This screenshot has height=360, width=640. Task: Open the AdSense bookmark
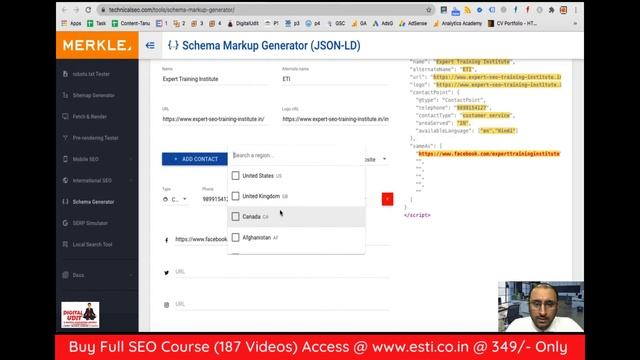(x=413, y=24)
